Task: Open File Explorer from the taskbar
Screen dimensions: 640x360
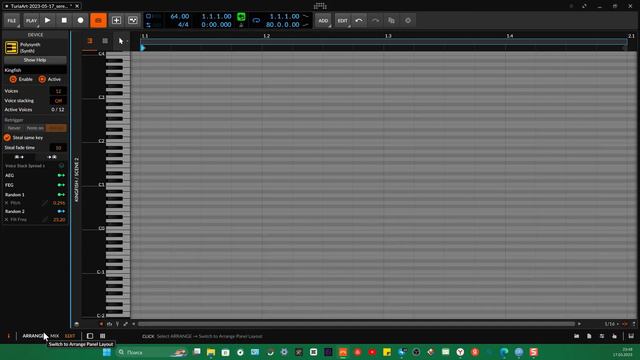Action: pyautogui.click(x=211, y=352)
